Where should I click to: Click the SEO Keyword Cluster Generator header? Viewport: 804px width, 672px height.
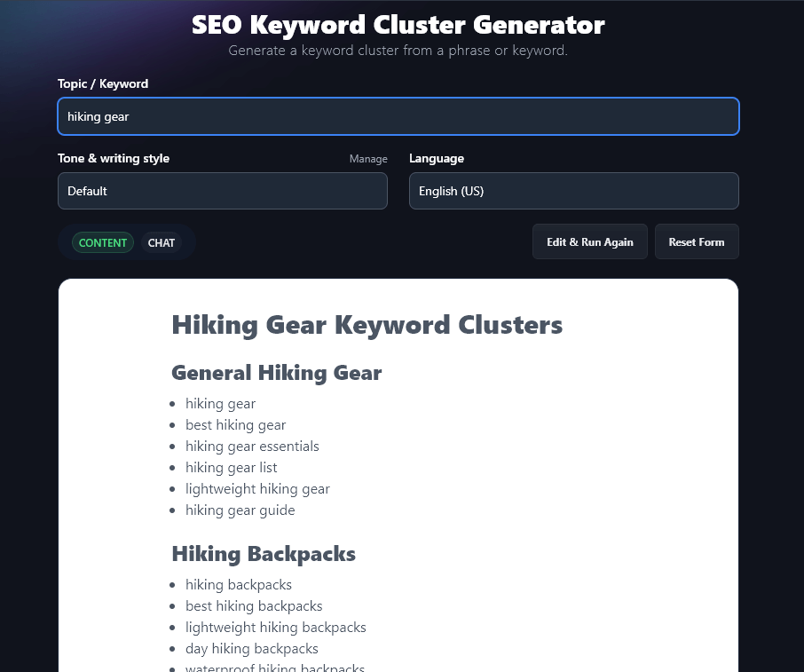tap(398, 25)
